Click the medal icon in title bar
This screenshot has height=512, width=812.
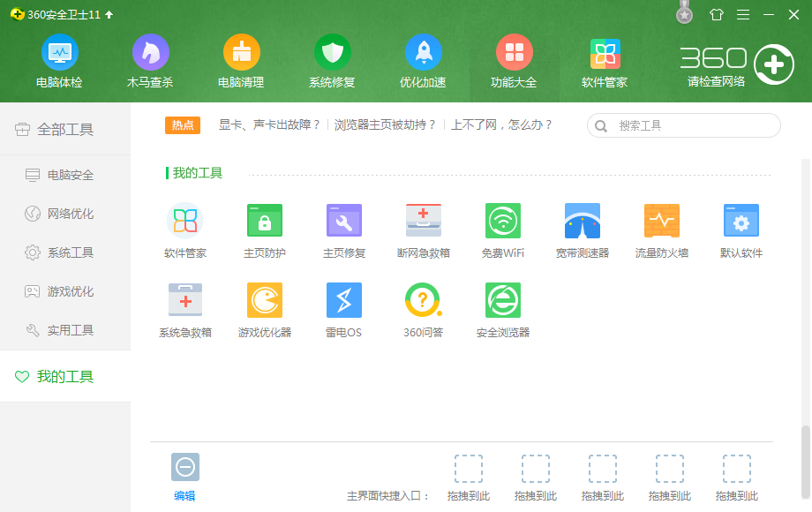click(685, 13)
